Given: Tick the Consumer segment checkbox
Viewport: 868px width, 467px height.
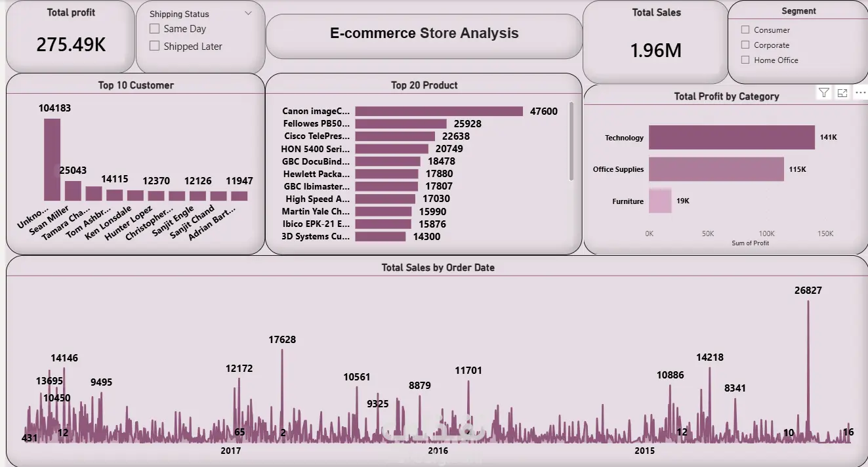Looking at the screenshot, I should pos(745,30).
